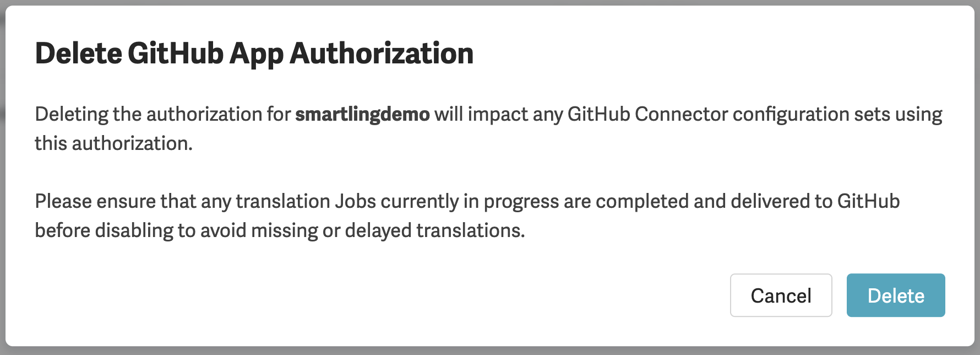Click the word "GitHub" in the dialog title
The height and width of the screenshot is (355, 980).
tap(176, 53)
